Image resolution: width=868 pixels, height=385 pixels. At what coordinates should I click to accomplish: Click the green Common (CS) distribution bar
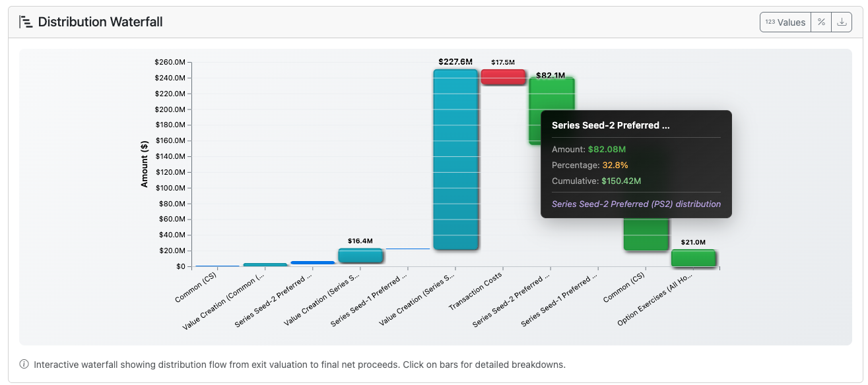pos(646,234)
